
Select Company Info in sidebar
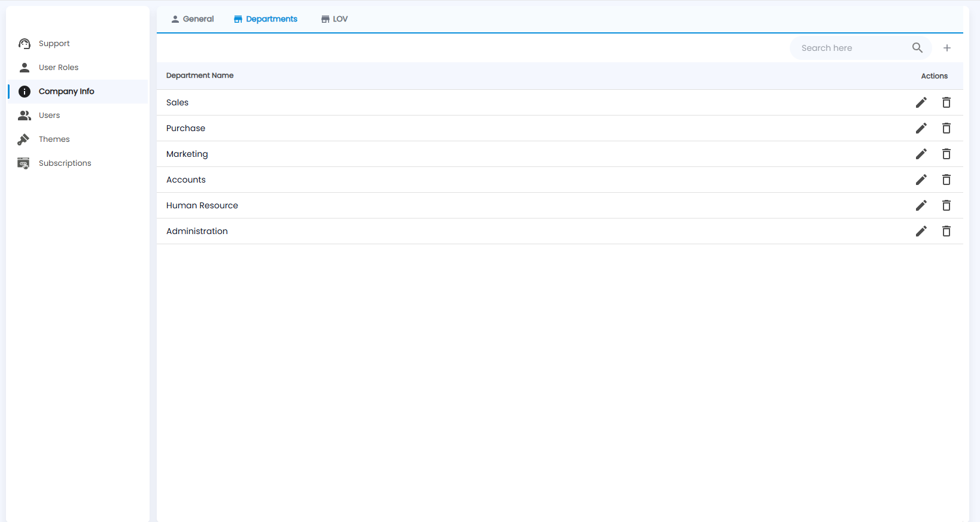point(78,92)
